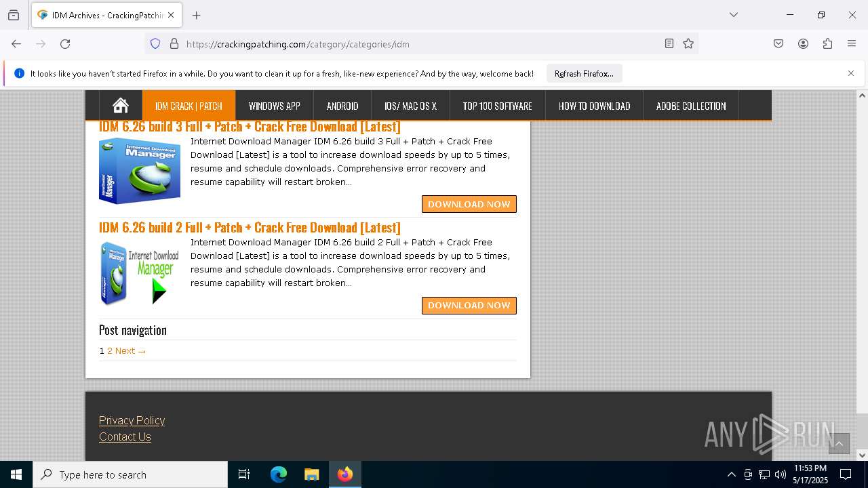
Task: Open the extensions puzzle icon
Action: click(x=827, y=44)
